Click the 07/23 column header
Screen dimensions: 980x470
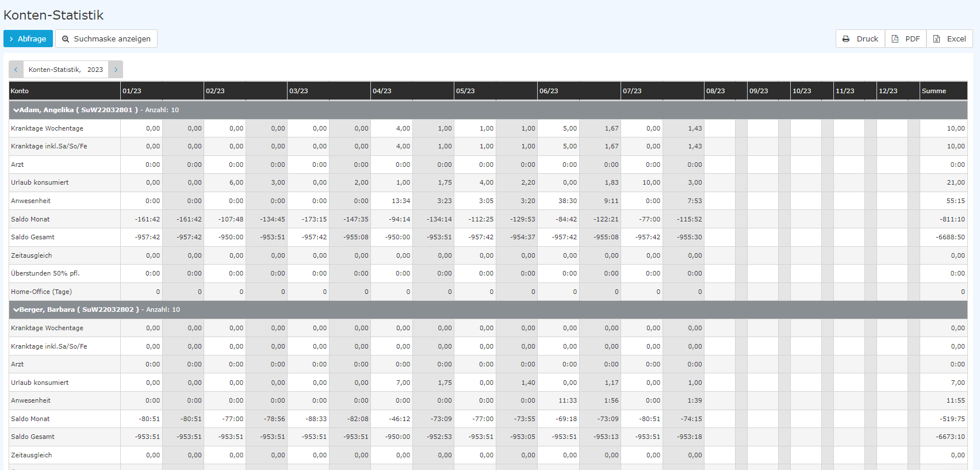pos(663,91)
